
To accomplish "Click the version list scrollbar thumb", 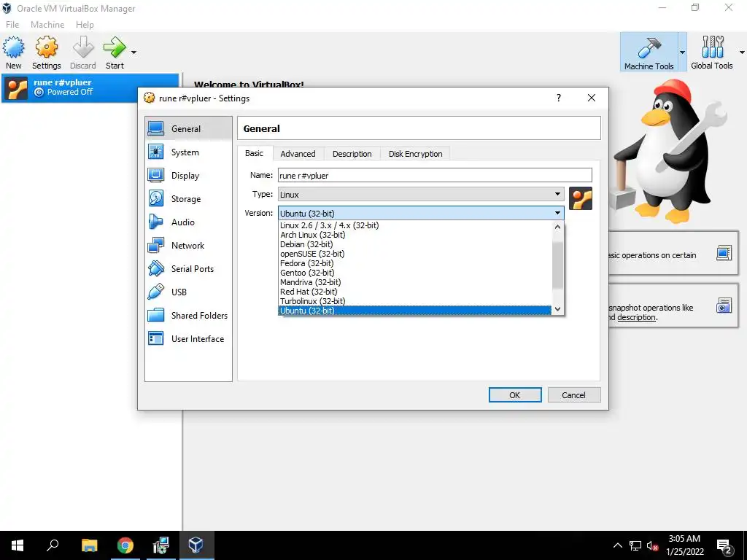I will point(557,264).
